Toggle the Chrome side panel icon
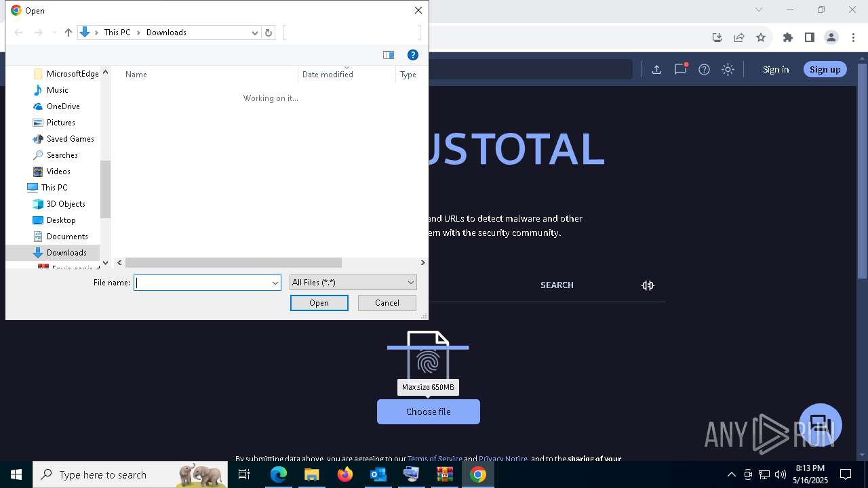The image size is (868, 488). pyautogui.click(x=810, y=37)
